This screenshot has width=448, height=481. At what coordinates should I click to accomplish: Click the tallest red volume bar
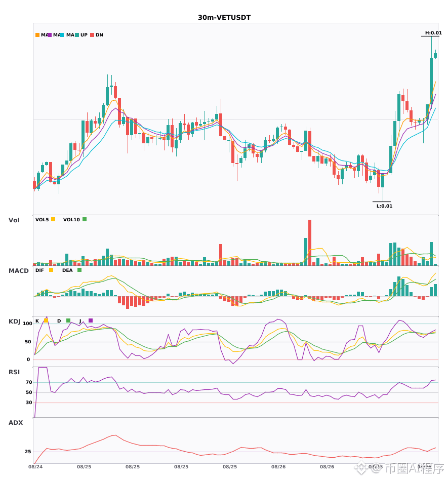[310, 243]
